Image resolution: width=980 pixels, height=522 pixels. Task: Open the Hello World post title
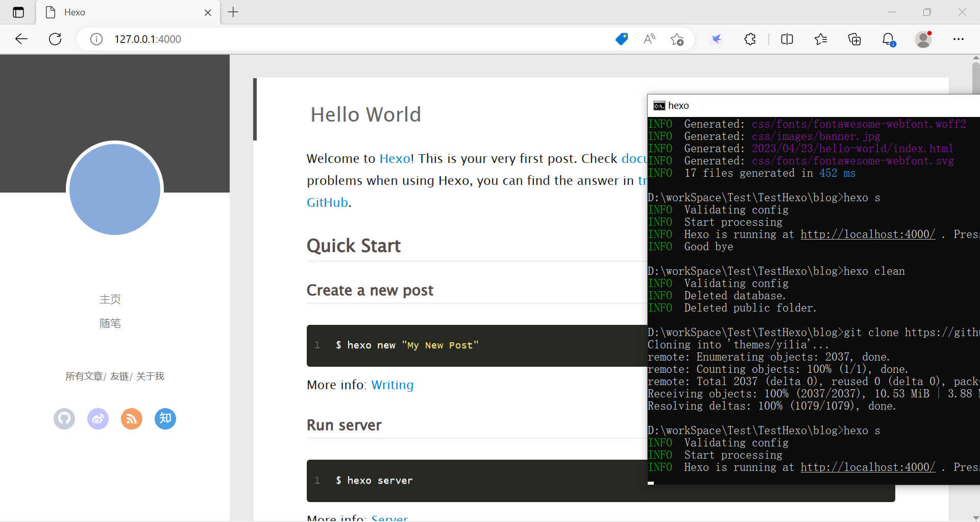click(365, 114)
